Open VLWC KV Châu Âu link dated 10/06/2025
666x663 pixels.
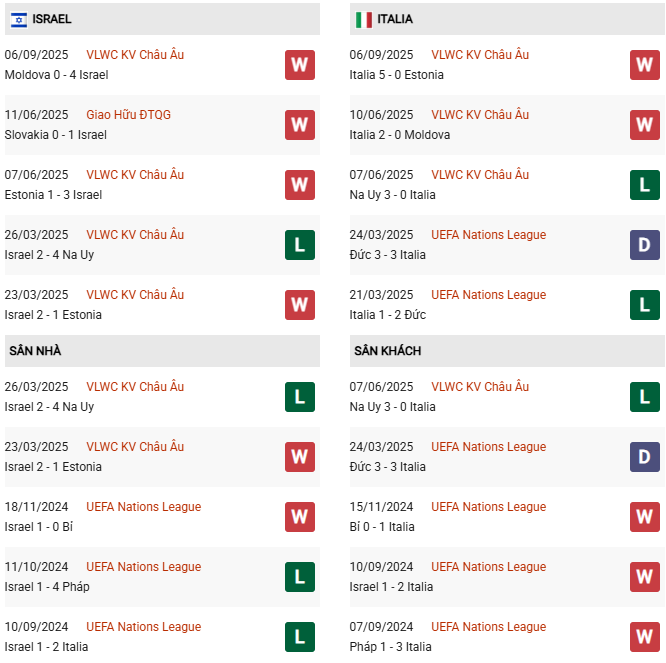(x=480, y=115)
